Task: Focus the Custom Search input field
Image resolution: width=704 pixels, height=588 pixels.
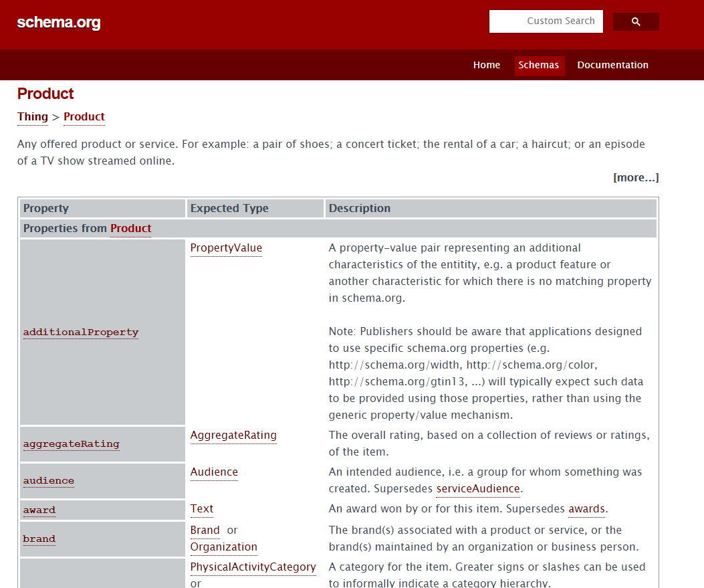Action: click(x=546, y=21)
